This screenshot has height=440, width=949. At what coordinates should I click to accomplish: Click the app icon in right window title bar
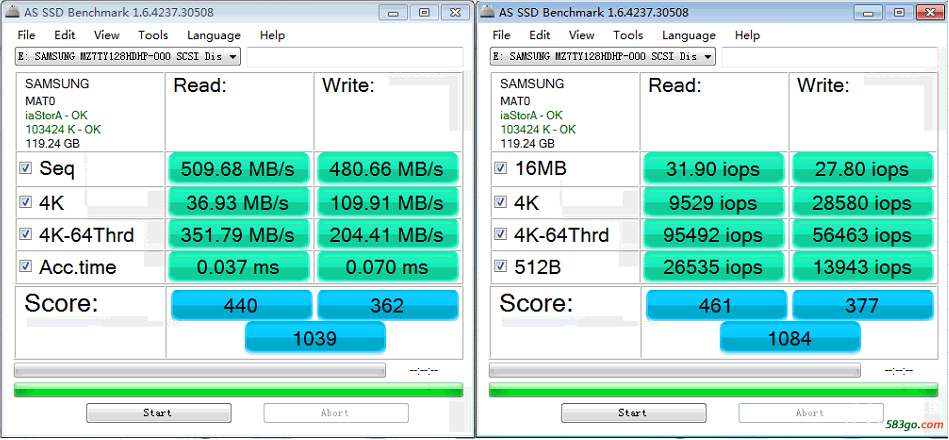(x=487, y=12)
